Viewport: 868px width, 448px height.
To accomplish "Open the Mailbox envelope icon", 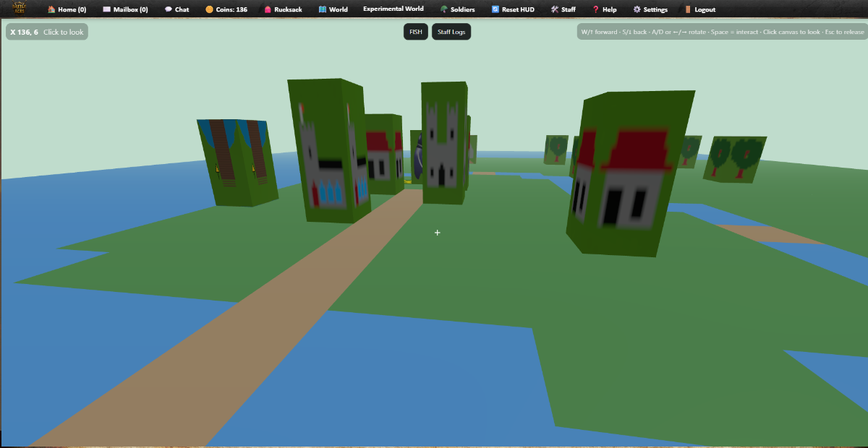I will click(107, 9).
